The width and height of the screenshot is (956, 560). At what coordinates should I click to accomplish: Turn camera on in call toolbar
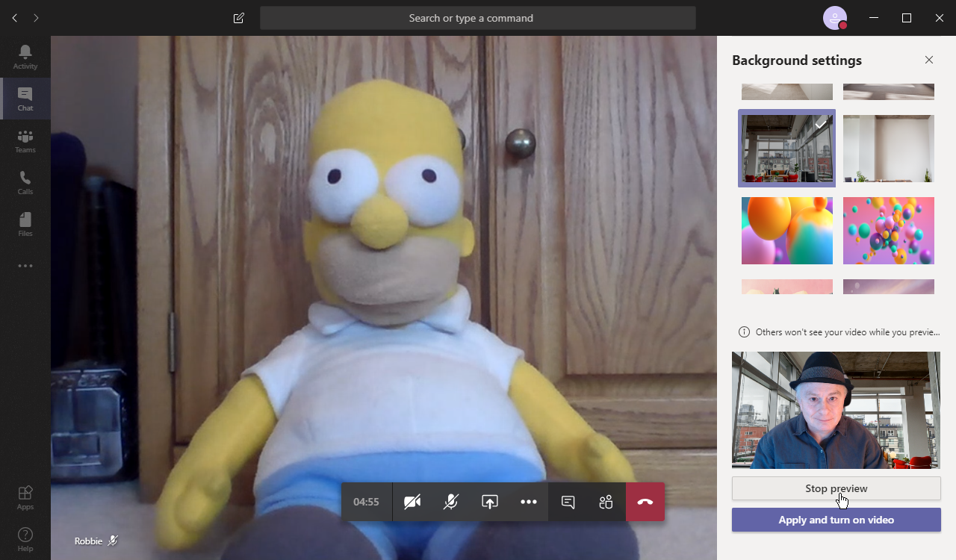click(x=412, y=502)
